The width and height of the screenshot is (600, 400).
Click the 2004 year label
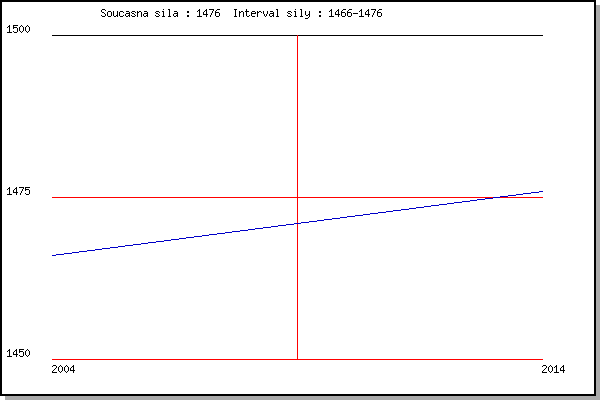(63, 369)
